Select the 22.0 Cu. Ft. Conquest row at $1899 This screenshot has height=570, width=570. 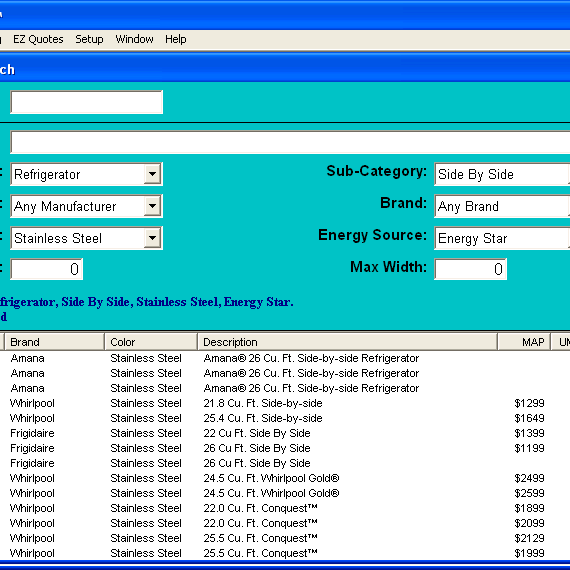[x=285, y=508]
